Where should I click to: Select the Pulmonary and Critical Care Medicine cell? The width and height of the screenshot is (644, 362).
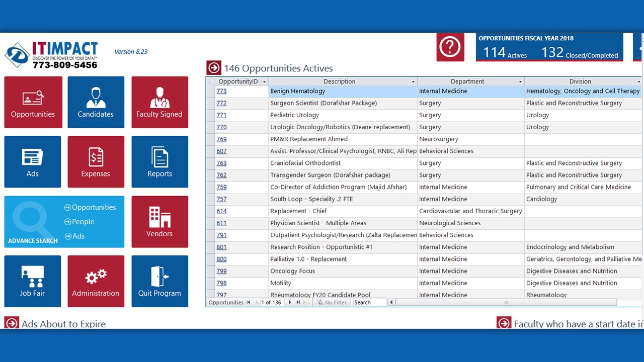584,188
